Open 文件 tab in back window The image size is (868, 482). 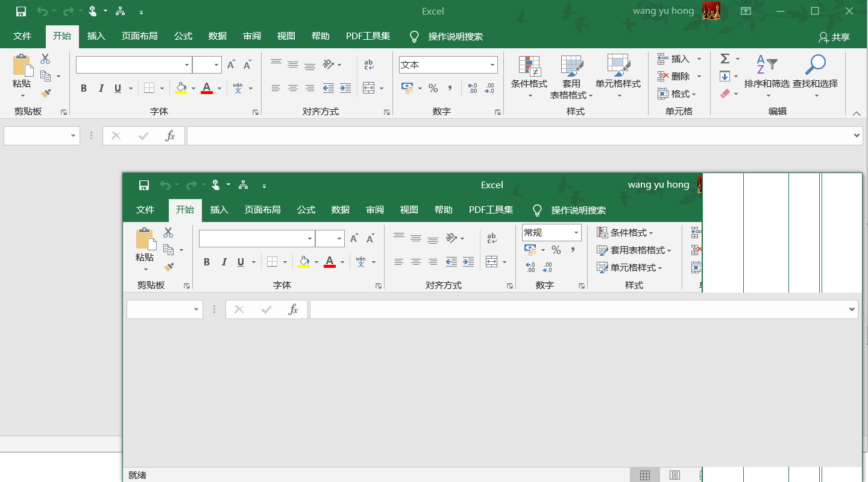[22, 36]
